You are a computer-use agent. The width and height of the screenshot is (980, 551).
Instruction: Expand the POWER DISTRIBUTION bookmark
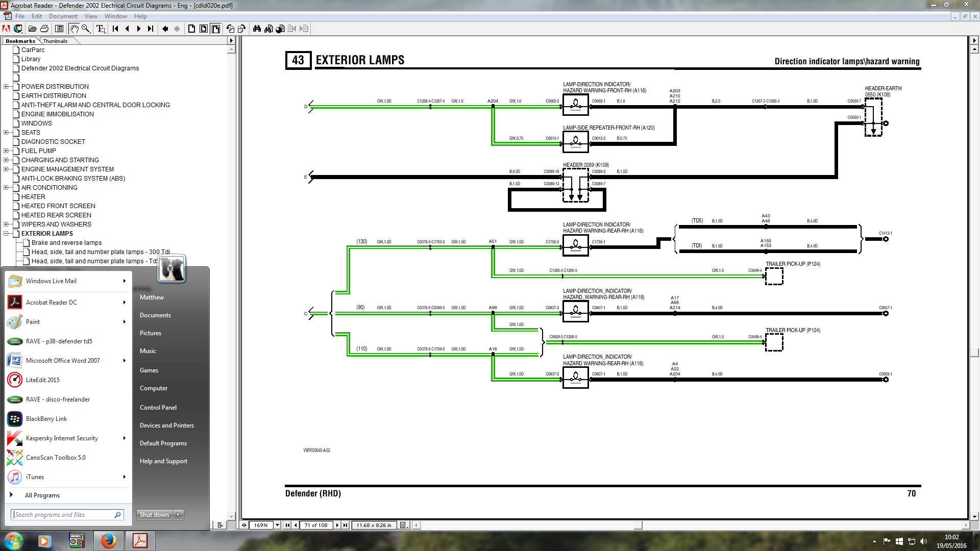[6, 87]
